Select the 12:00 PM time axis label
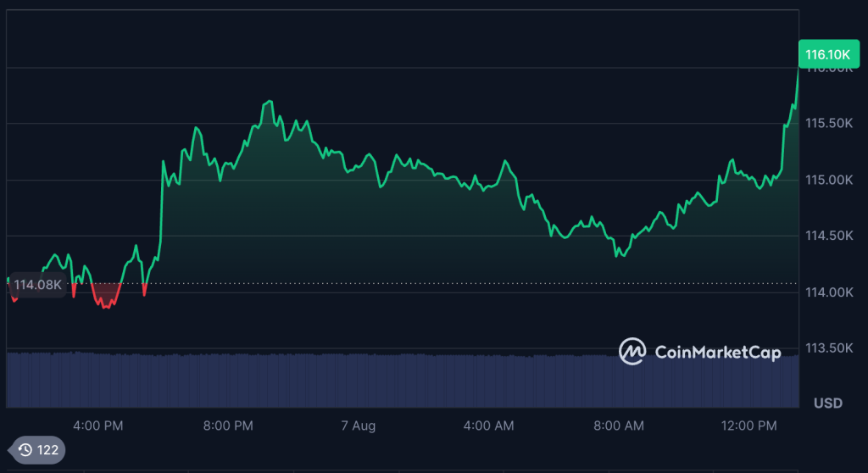The width and height of the screenshot is (868, 473). click(x=749, y=426)
